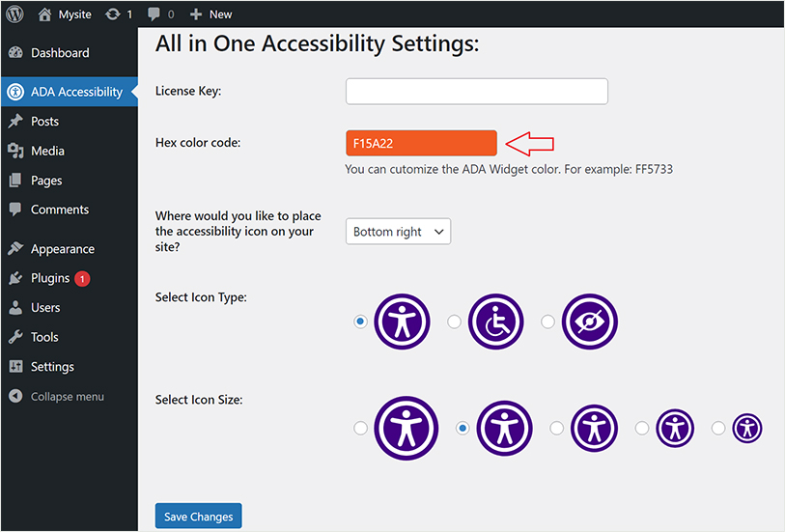Open Pages in sidebar menu
785x532 pixels.
click(46, 181)
